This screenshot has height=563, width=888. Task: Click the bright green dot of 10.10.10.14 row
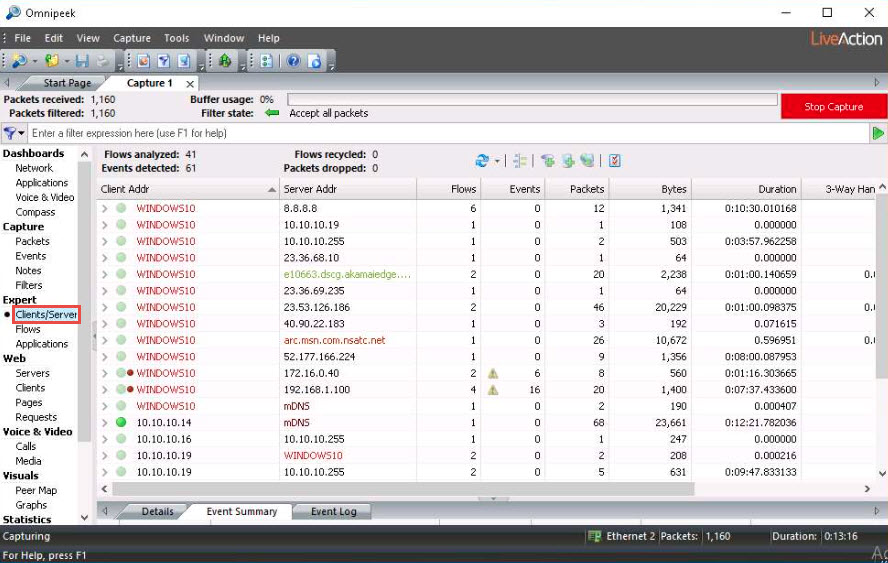[121, 423]
